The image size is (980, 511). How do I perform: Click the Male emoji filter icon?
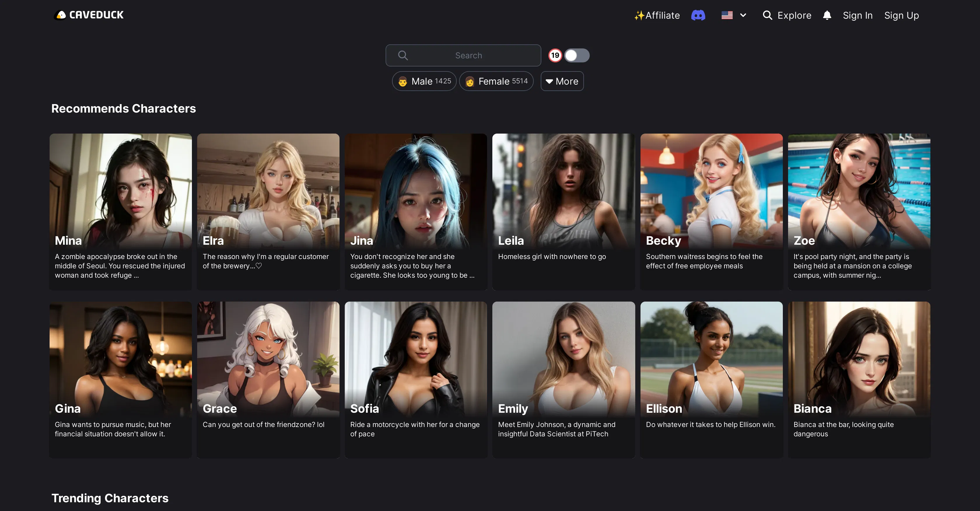[x=402, y=81]
